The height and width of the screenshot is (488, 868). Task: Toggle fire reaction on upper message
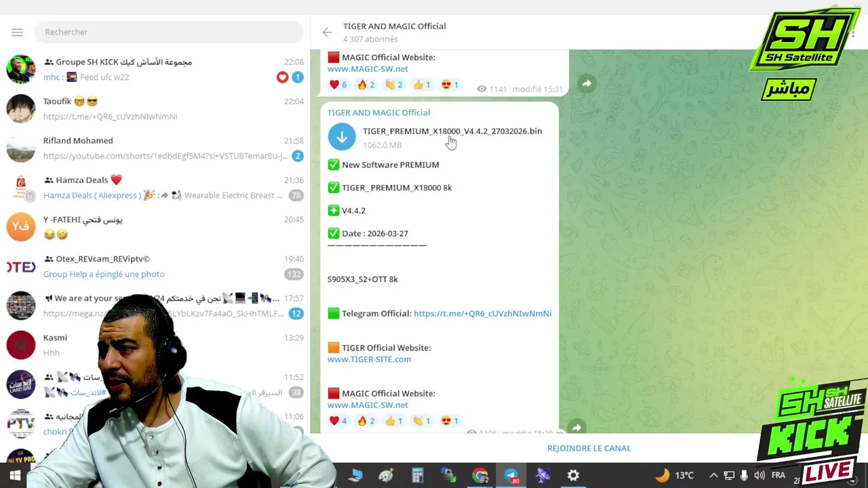tap(366, 85)
